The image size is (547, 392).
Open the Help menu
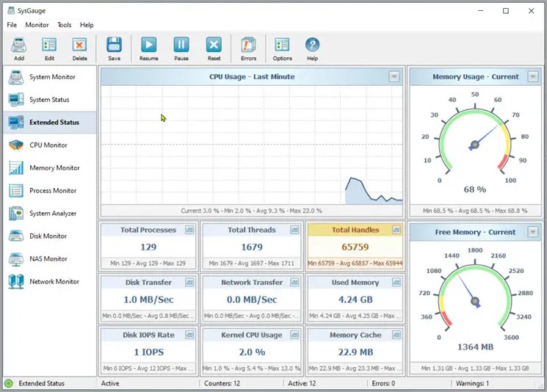point(87,25)
